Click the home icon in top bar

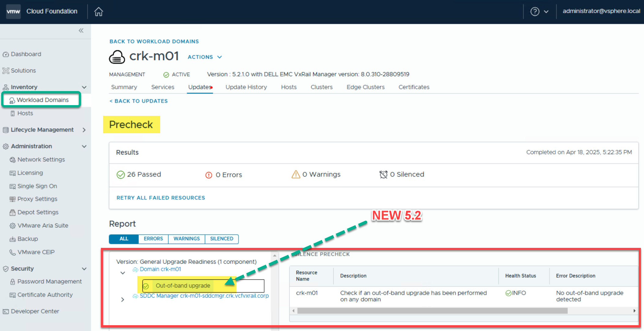point(98,12)
